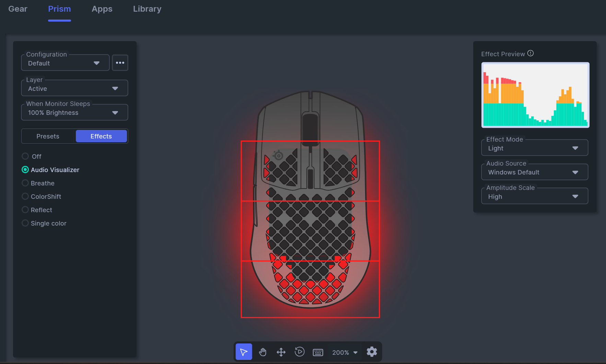606x364 pixels.
Task: Open the Effect Mode Light dropdown
Action: [535, 148]
